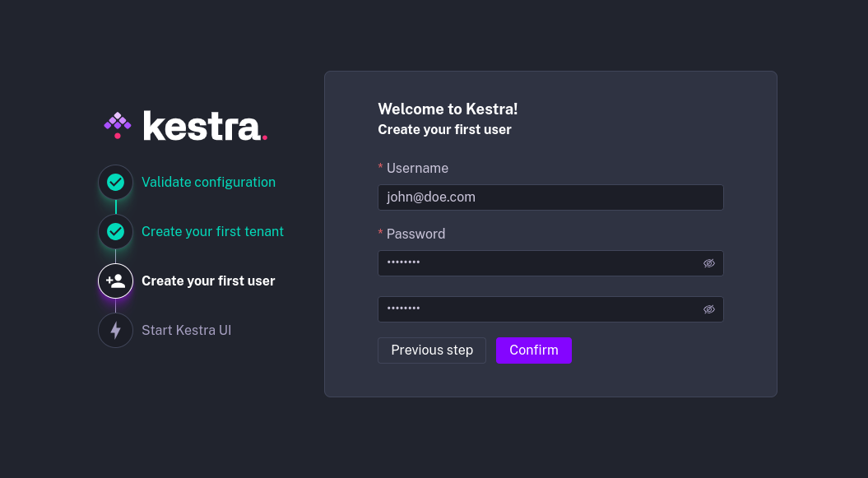This screenshot has height=478, width=868.
Task: Select the Create your first tenant step label
Action: (x=212, y=231)
